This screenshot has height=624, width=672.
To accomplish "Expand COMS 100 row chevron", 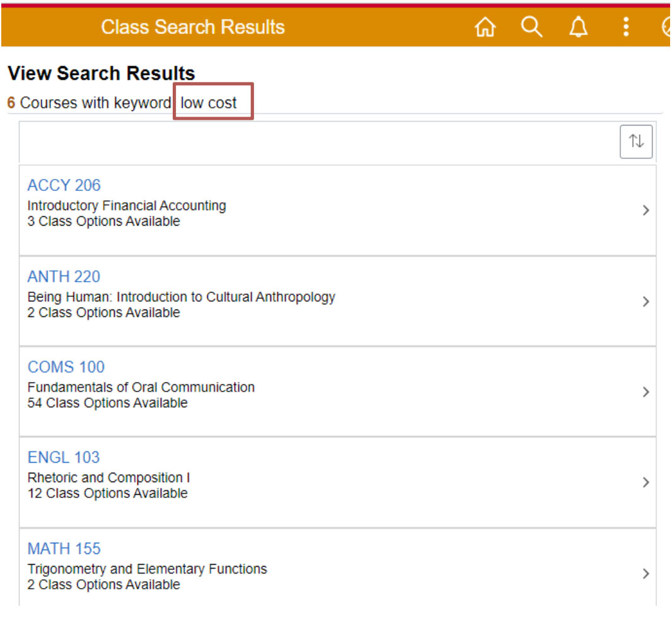I will [646, 392].
